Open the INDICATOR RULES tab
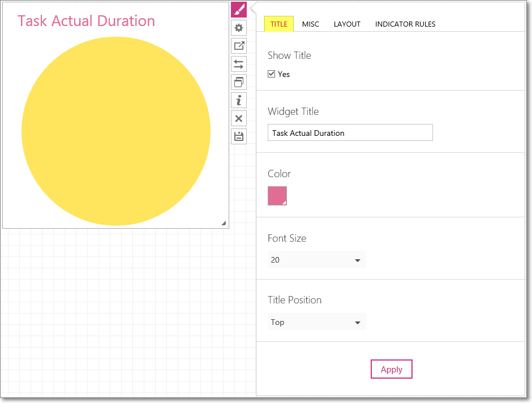This screenshot has width=532, height=403. point(405,24)
